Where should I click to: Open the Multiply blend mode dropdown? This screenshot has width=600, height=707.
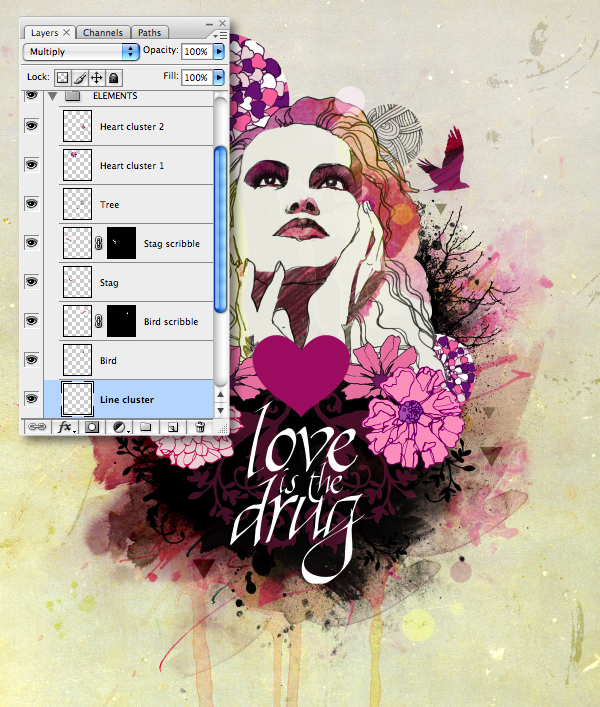click(81, 52)
